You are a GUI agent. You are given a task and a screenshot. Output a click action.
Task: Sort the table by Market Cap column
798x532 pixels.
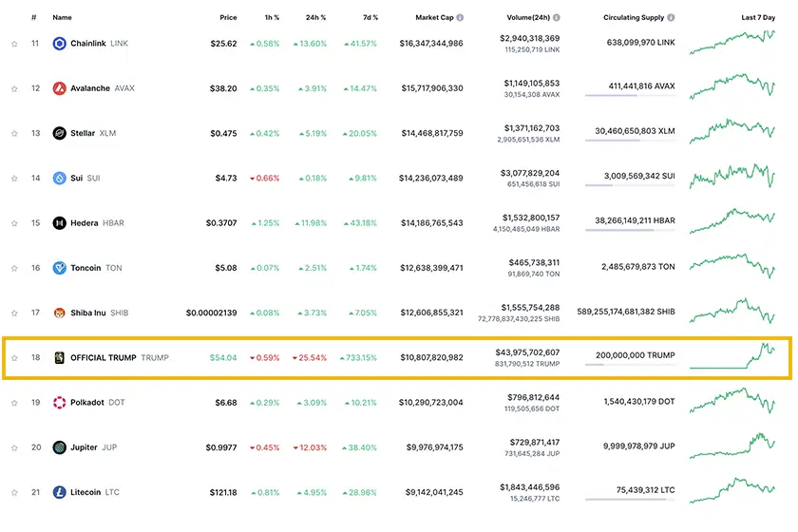pyautogui.click(x=435, y=17)
